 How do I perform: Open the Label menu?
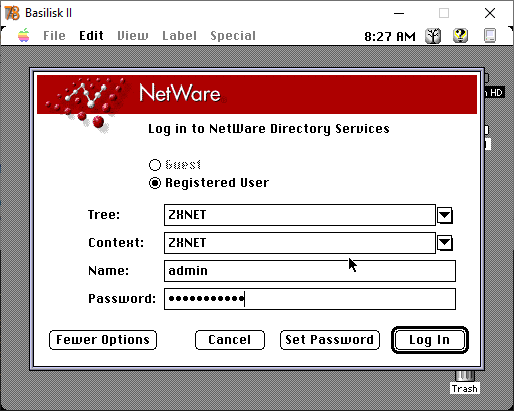(179, 36)
